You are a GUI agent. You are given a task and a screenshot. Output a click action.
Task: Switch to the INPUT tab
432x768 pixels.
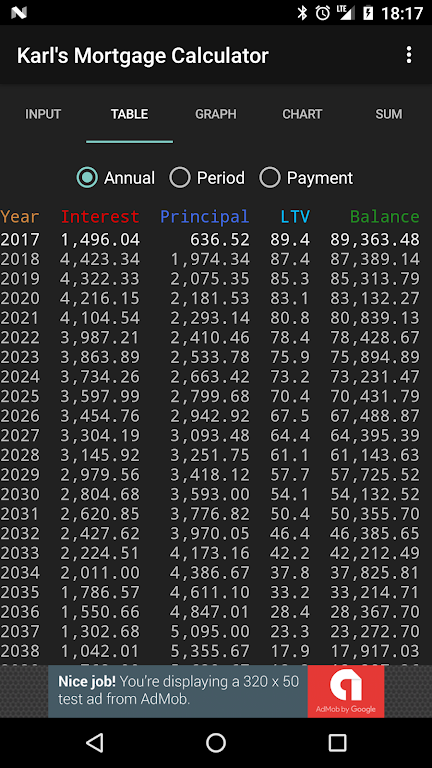coord(43,114)
